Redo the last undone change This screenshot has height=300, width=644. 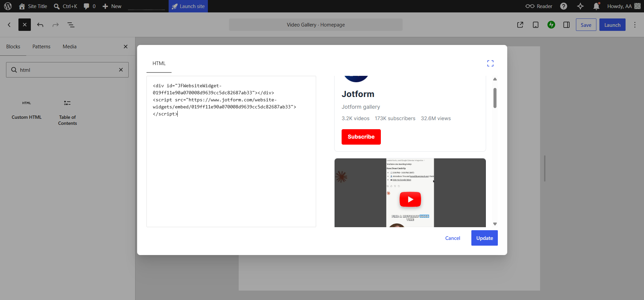pyautogui.click(x=56, y=25)
